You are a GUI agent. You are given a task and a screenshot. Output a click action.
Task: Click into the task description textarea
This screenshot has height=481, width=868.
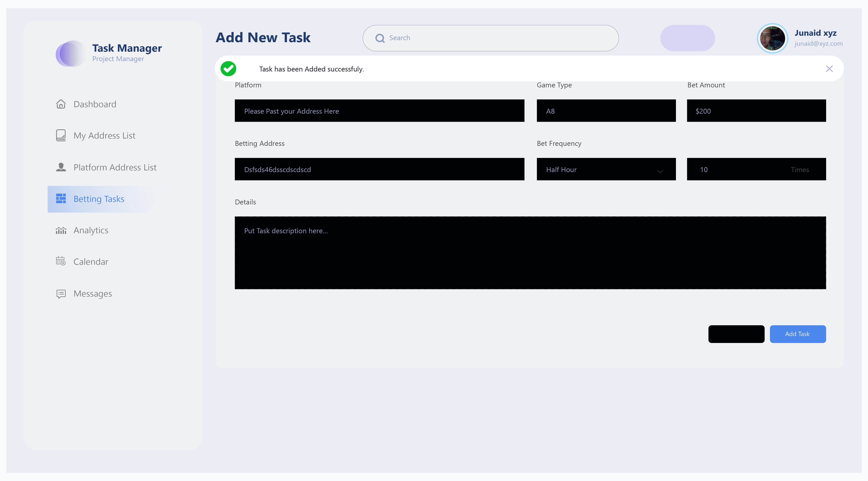(530, 253)
